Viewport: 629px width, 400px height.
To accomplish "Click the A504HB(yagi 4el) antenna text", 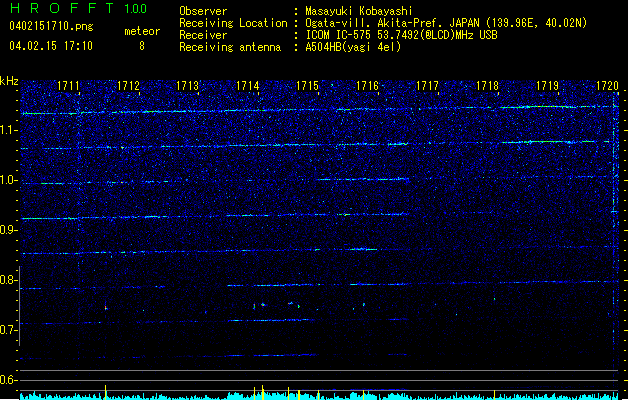I will point(353,47).
